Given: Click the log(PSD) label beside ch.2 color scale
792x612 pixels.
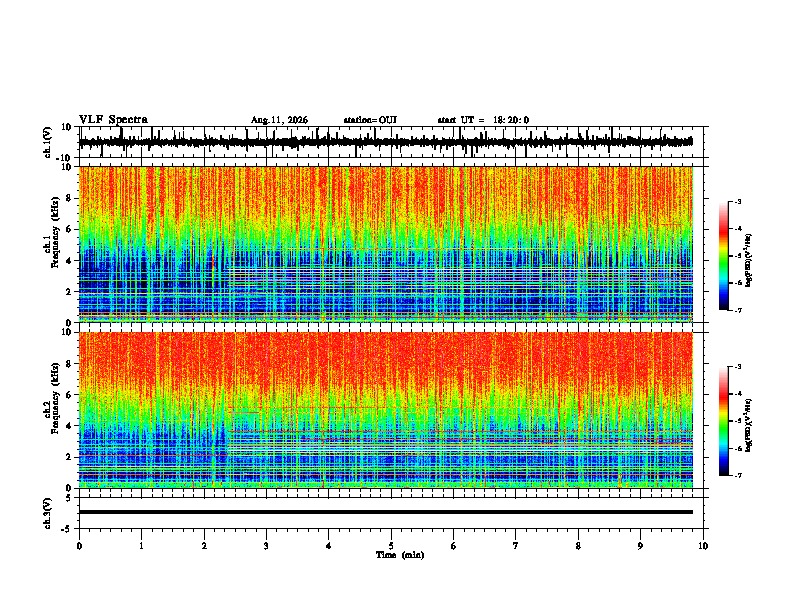Looking at the screenshot, I should [x=749, y=425].
